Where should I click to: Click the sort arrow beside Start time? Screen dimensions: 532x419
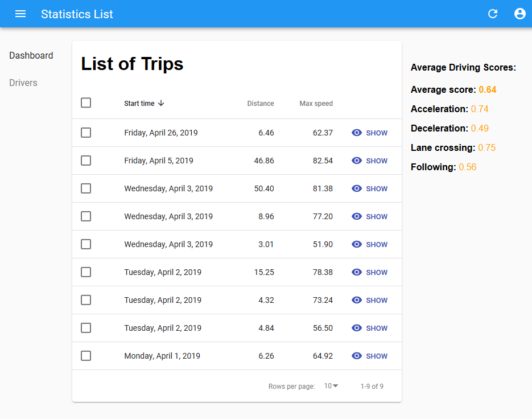coord(161,103)
